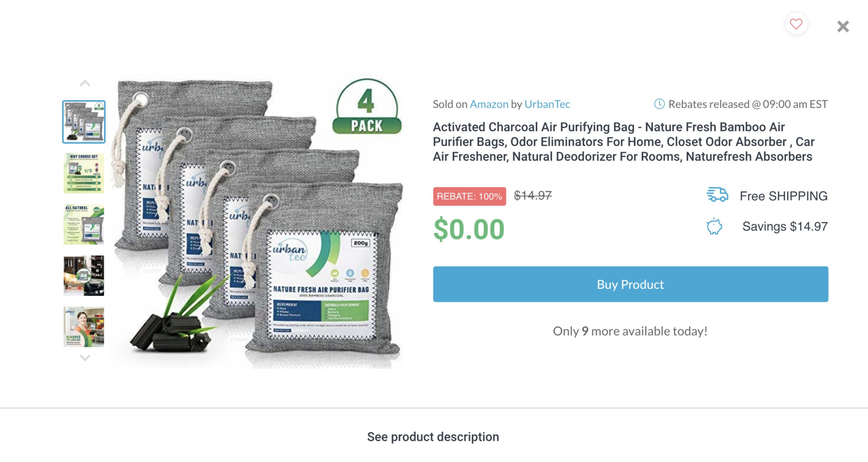This screenshot has width=868, height=462.
Task: Add product to favorites with heart icon
Action: [796, 24]
